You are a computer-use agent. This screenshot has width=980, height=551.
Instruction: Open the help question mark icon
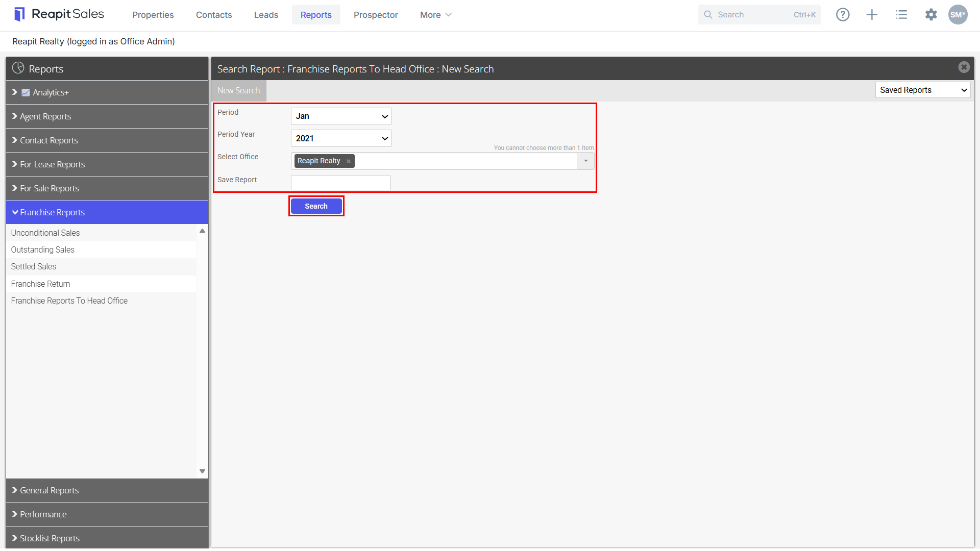click(x=843, y=15)
